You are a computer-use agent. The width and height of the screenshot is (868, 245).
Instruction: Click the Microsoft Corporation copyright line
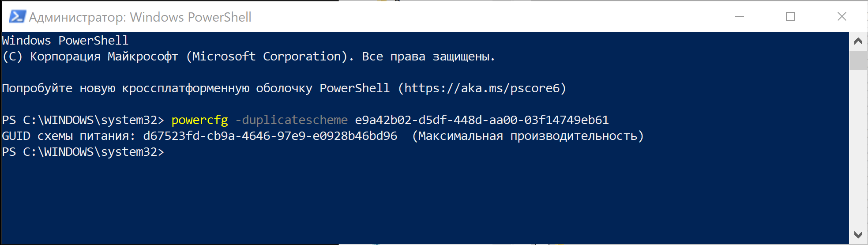(x=248, y=57)
